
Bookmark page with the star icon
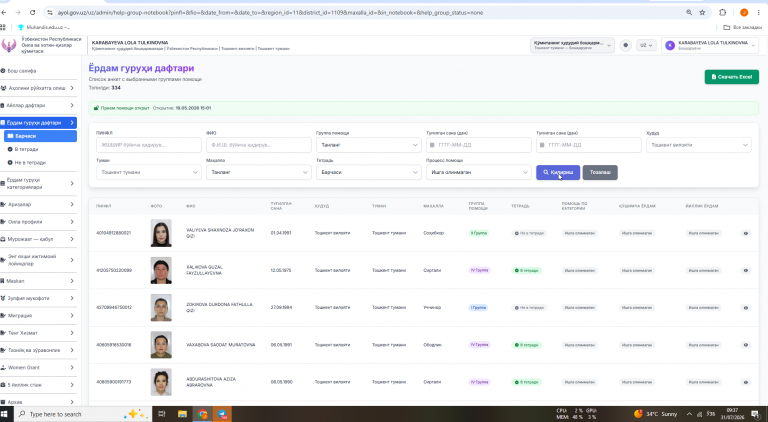(x=702, y=12)
